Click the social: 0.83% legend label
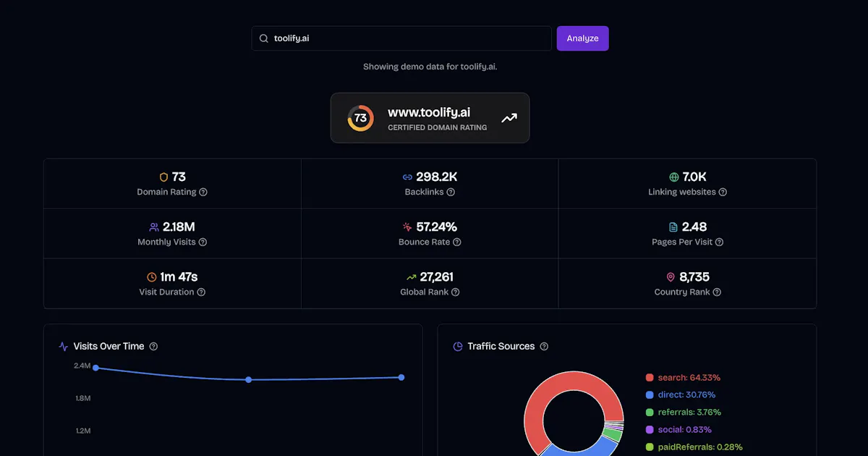This screenshot has width=868, height=456. (x=684, y=430)
